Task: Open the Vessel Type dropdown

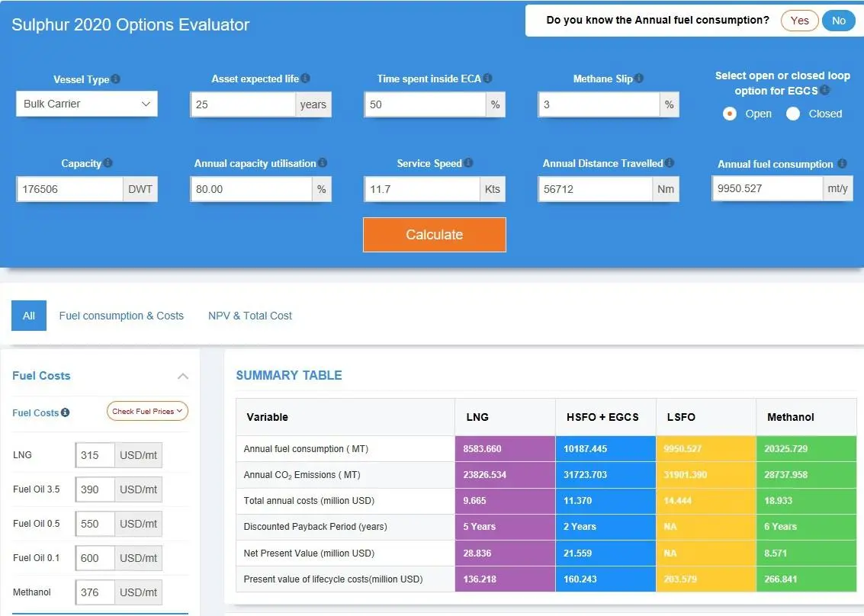Action: tap(86, 104)
